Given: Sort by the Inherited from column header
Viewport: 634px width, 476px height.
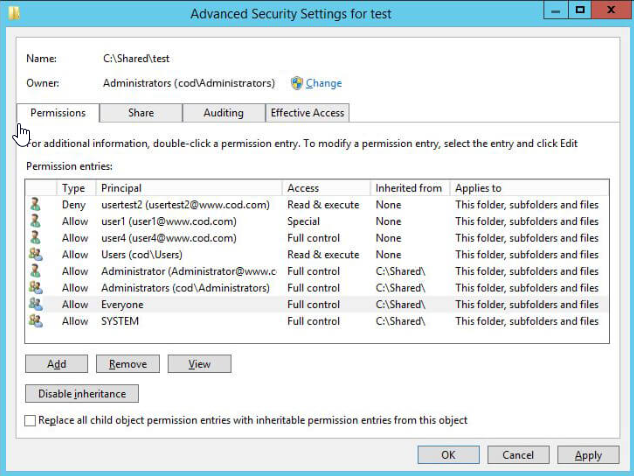Looking at the screenshot, I should pyautogui.click(x=410, y=188).
